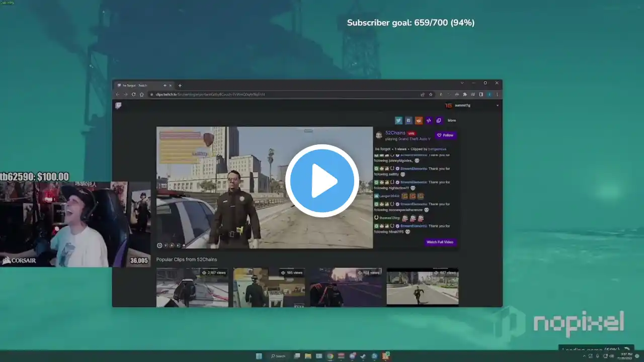The width and height of the screenshot is (644, 362).
Task: Open the address bar share icon
Action: (423, 95)
